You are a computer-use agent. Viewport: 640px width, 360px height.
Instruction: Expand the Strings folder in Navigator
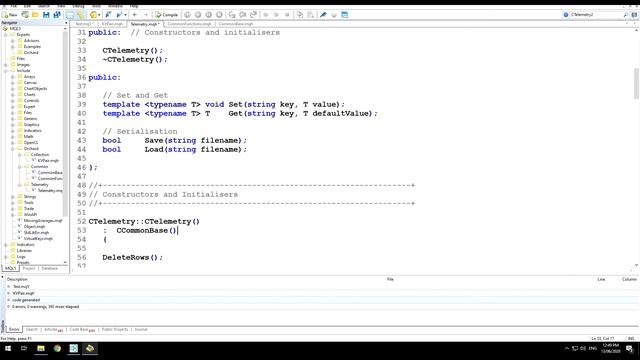click(13, 197)
